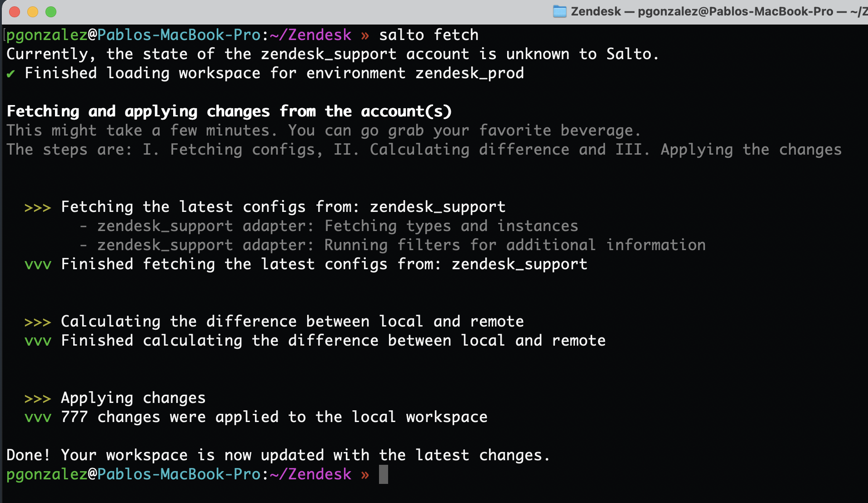Viewport: 868px width, 503px height.
Task: Click the text "Finished calculating the difference between local and remote"
Action: [333, 341]
